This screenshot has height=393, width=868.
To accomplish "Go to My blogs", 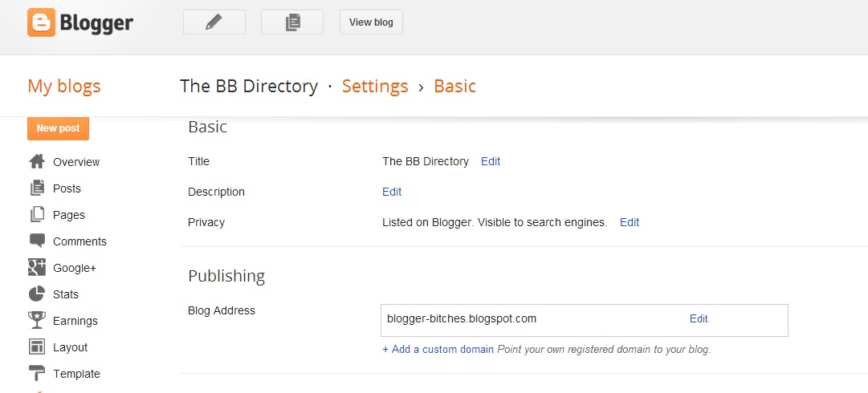I will click(64, 87).
